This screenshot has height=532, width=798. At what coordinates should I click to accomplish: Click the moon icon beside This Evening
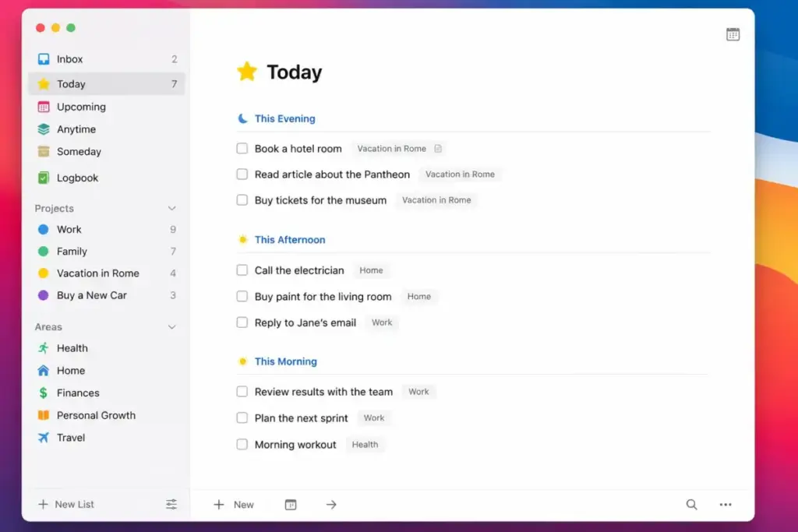pos(243,118)
